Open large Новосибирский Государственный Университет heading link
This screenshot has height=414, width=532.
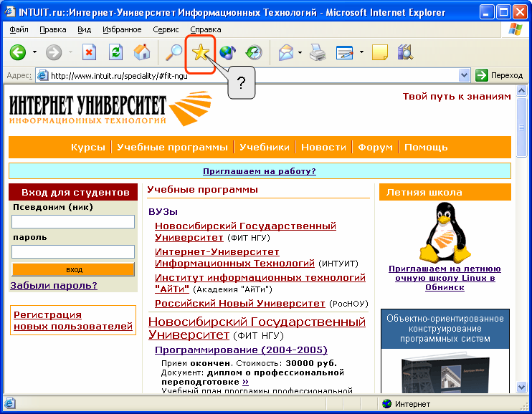tap(257, 328)
